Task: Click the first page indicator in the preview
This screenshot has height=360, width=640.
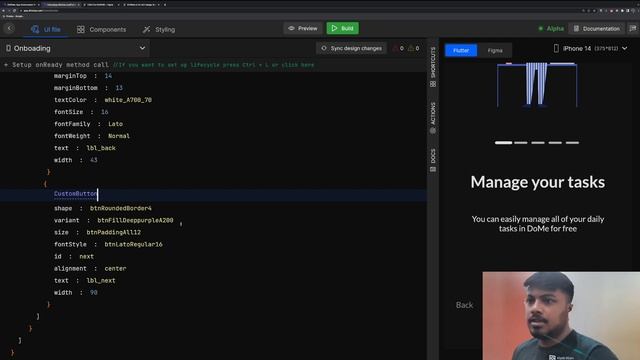Action: (x=503, y=143)
